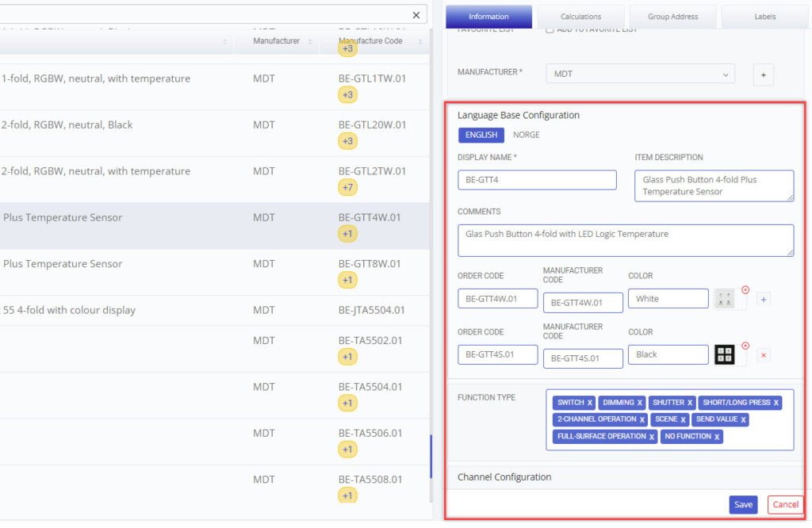Select row '2-fold, RGBW, neutral, Black'
Viewport: 812px width, 528px height.
pos(214,133)
